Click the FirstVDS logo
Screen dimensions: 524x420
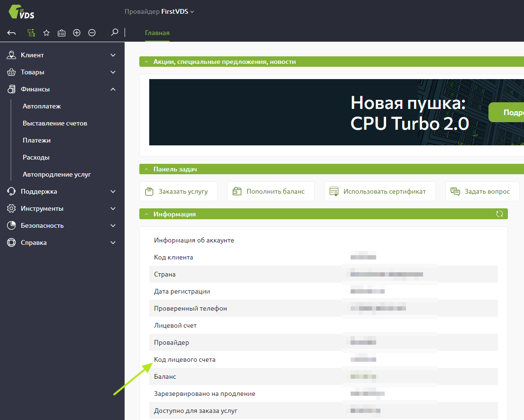pos(21,12)
